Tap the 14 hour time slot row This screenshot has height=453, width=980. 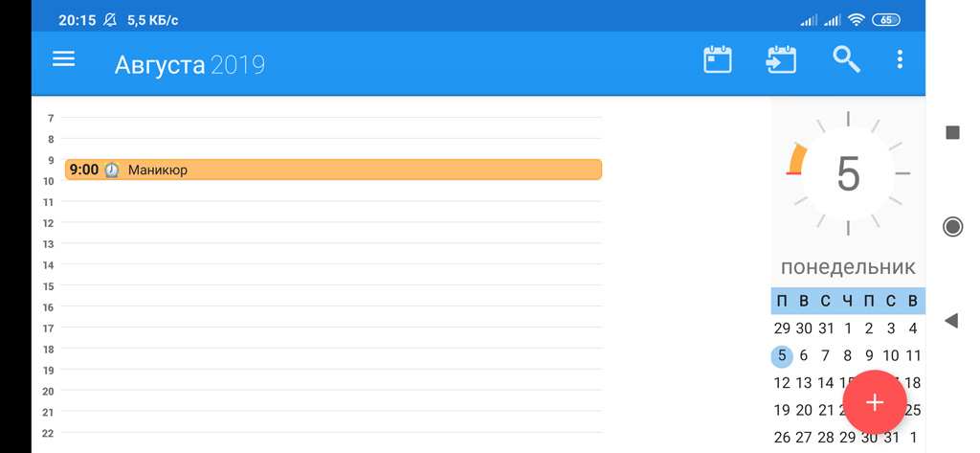tap(331, 275)
